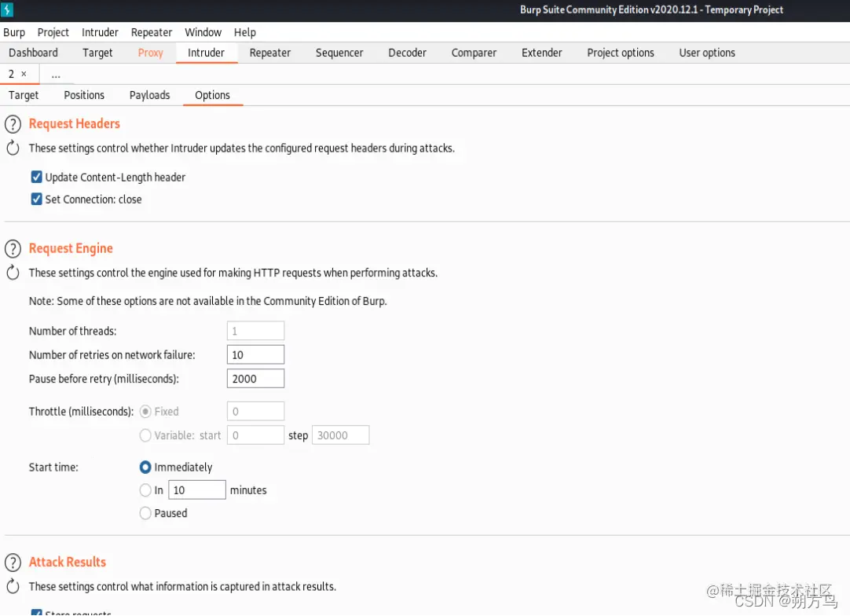Select Immediately start time option
The height and width of the screenshot is (616, 850).
[145, 467]
